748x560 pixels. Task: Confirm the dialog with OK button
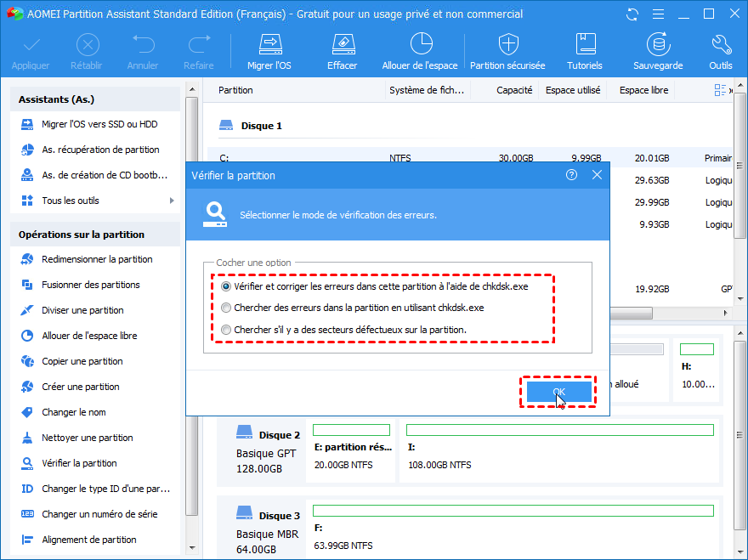pyautogui.click(x=558, y=392)
